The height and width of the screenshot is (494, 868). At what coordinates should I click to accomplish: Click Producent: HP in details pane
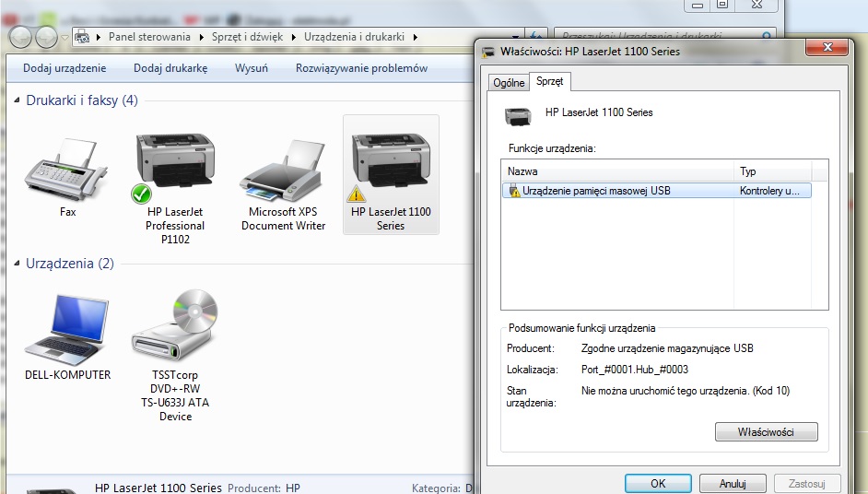click(x=264, y=488)
